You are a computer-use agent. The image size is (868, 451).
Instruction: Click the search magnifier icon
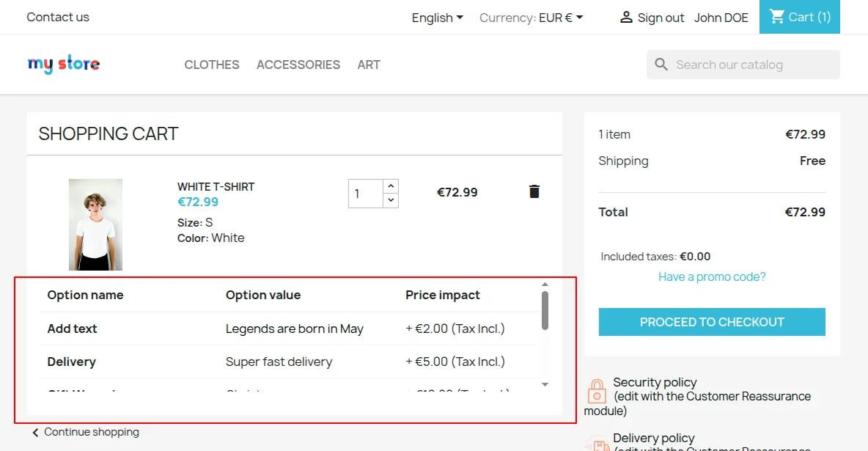(x=661, y=65)
